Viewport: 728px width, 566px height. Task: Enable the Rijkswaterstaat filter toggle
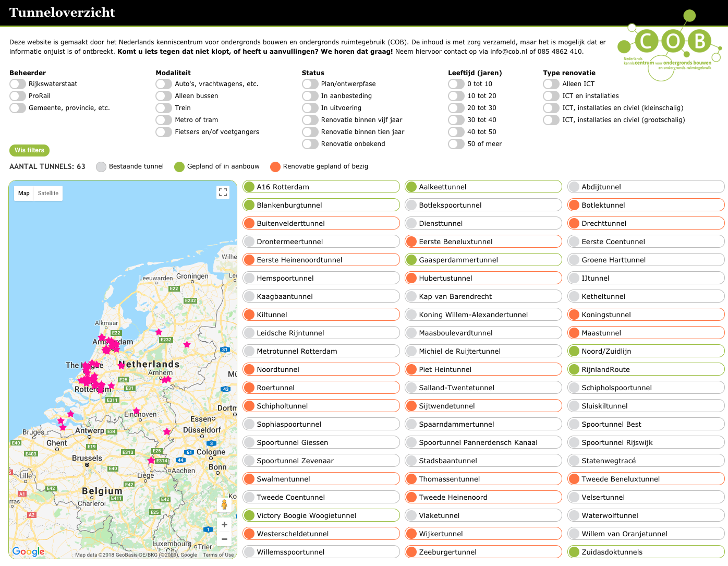(18, 84)
